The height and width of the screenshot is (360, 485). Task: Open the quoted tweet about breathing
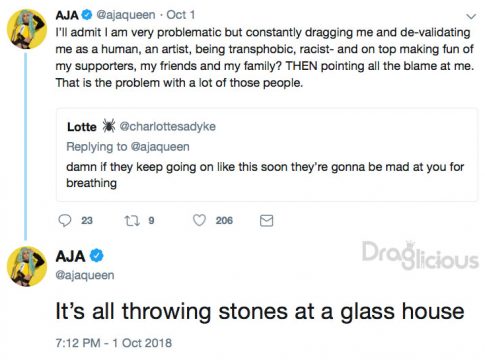(x=266, y=155)
